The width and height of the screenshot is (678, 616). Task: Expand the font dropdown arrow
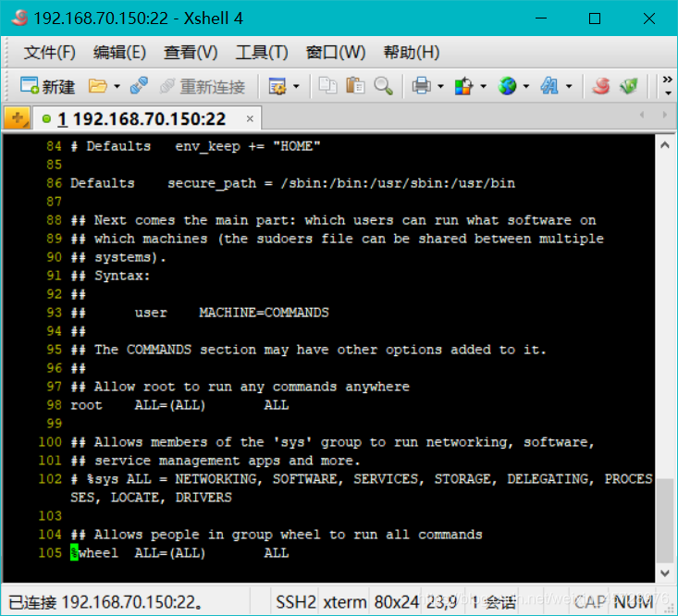(569, 86)
